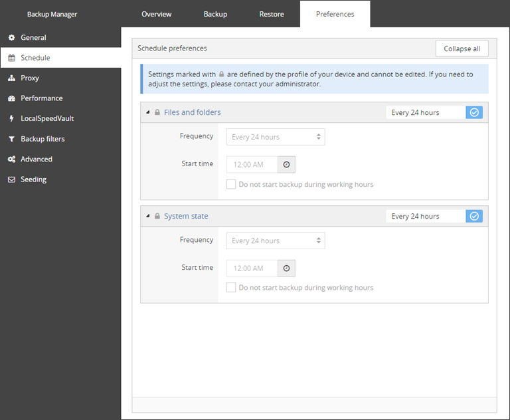
Task: Open Frequency dropdown for Files and folders
Action: click(x=276, y=137)
